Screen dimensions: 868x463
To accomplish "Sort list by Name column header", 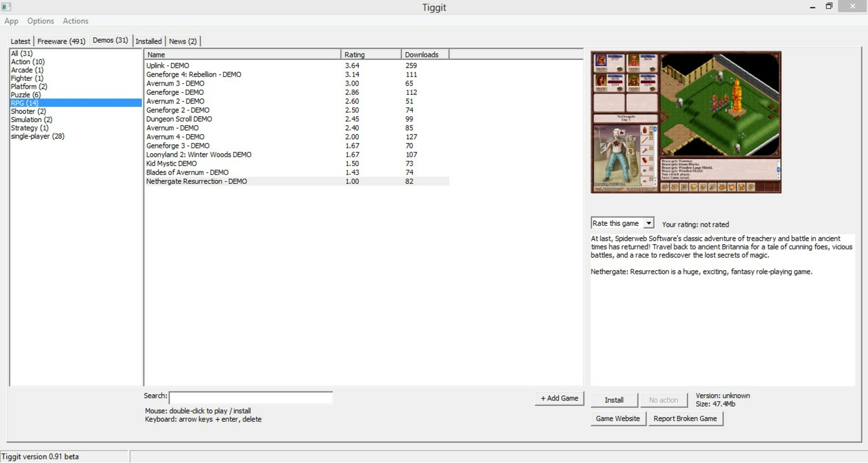I will (242, 54).
